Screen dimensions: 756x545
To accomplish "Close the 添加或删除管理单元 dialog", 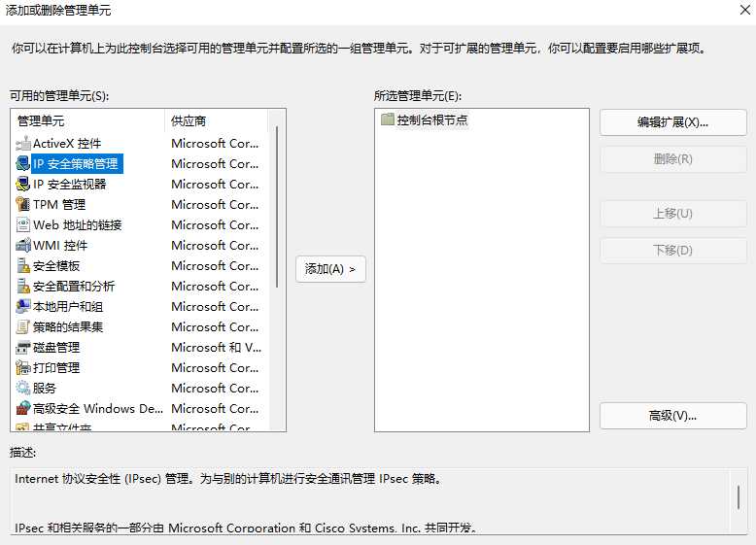I will pos(745,10).
